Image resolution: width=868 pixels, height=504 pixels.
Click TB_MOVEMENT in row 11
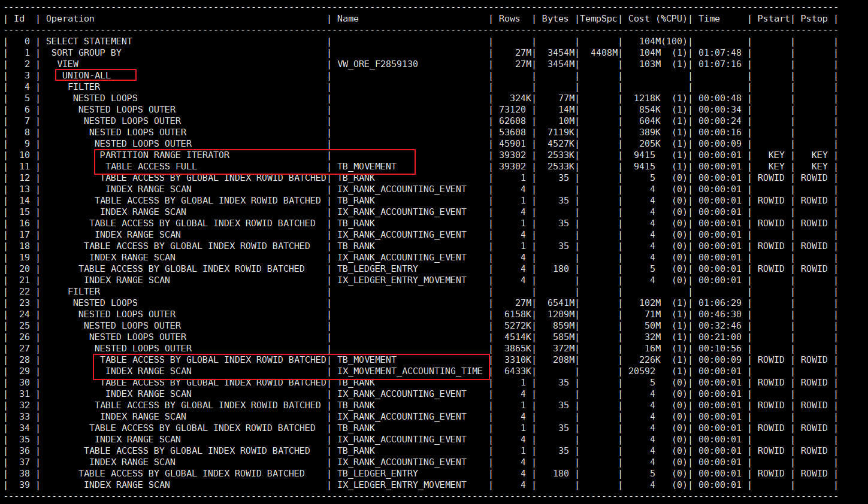367,166
